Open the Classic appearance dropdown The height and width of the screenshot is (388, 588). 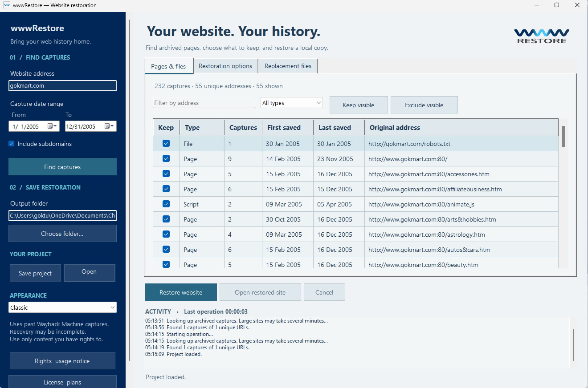(62, 307)
